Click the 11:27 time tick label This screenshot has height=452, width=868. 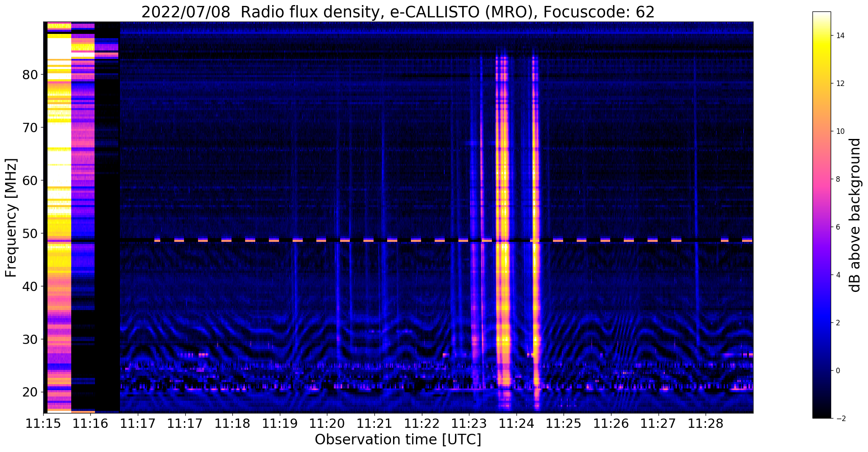[x=659, y=424]
